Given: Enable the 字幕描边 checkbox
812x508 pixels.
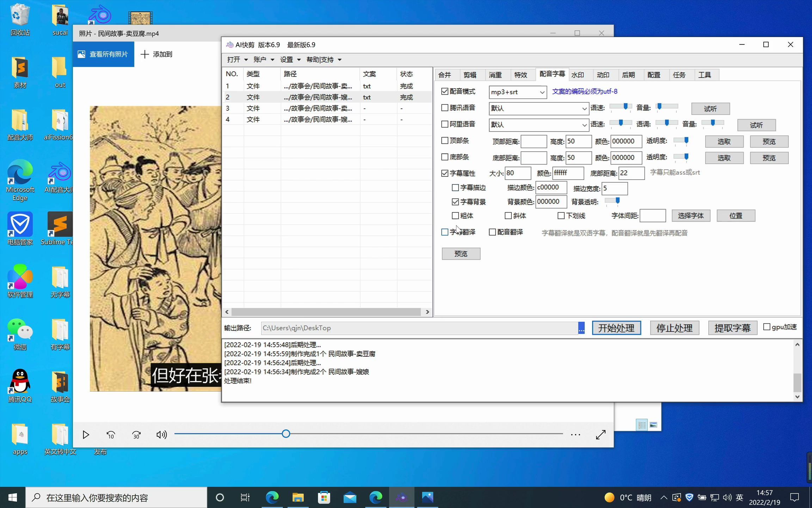Looking at the screenshot, I should coord(455,187).
